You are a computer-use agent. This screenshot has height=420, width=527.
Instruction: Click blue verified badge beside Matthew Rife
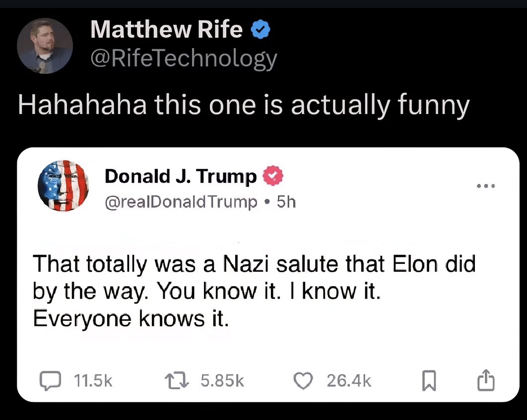(261, 31)
